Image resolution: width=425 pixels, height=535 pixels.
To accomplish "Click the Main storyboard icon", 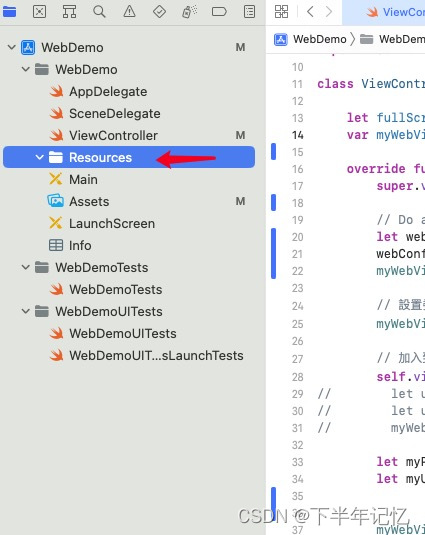I will [56, 179].
